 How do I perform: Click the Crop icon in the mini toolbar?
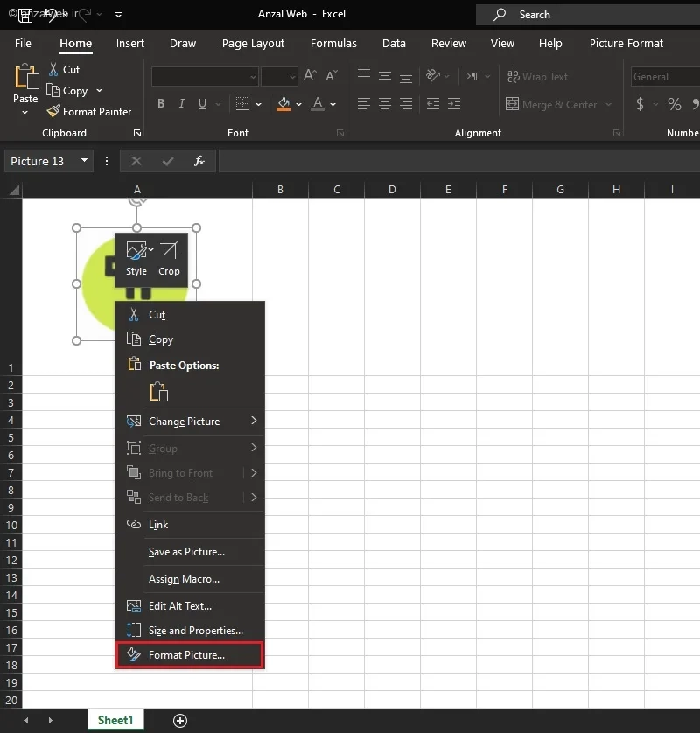(x=169, y=250)
